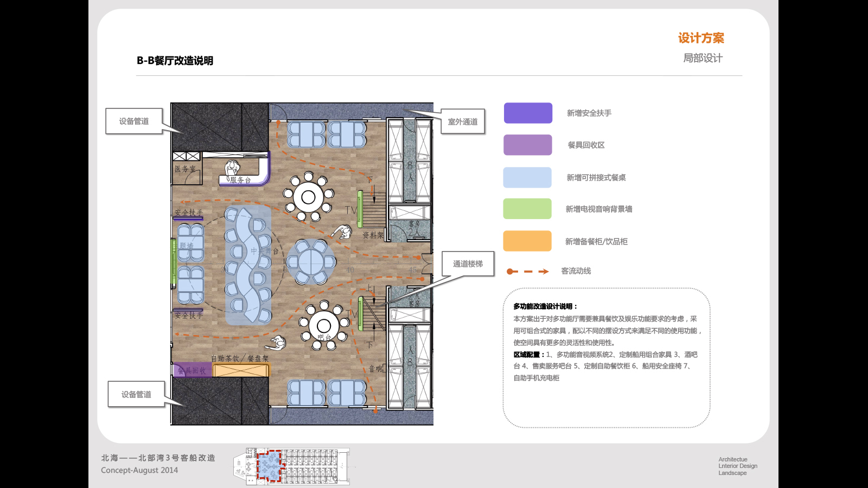Click the red dashed outline on the ship plan
This screenshot has width=868, height=488.
269,466
